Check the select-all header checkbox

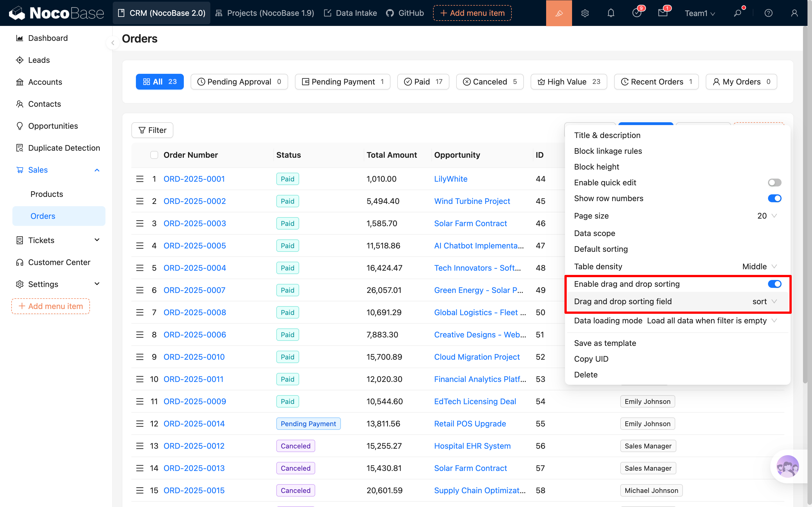(x=154, y=155)
